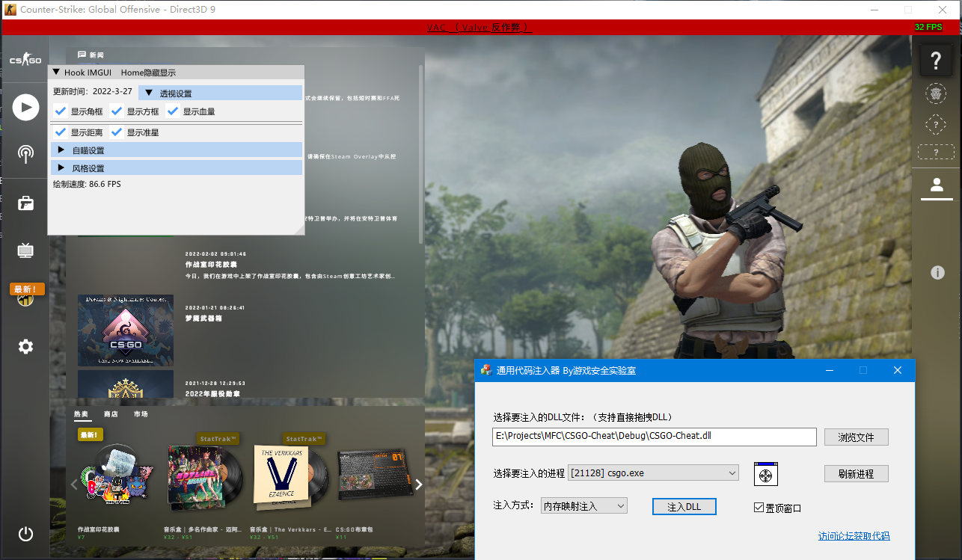The width and height of the screenshot is (962, 560).
Task: Open the 梦魇武器箱 news thumbnail
Action: (126, 330)
